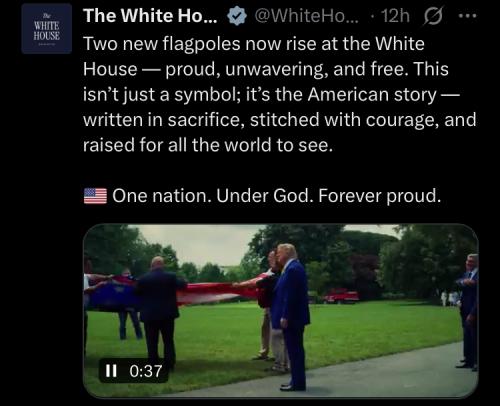
Task: Click the 0:37 video time label
Action: coord(146,371)
